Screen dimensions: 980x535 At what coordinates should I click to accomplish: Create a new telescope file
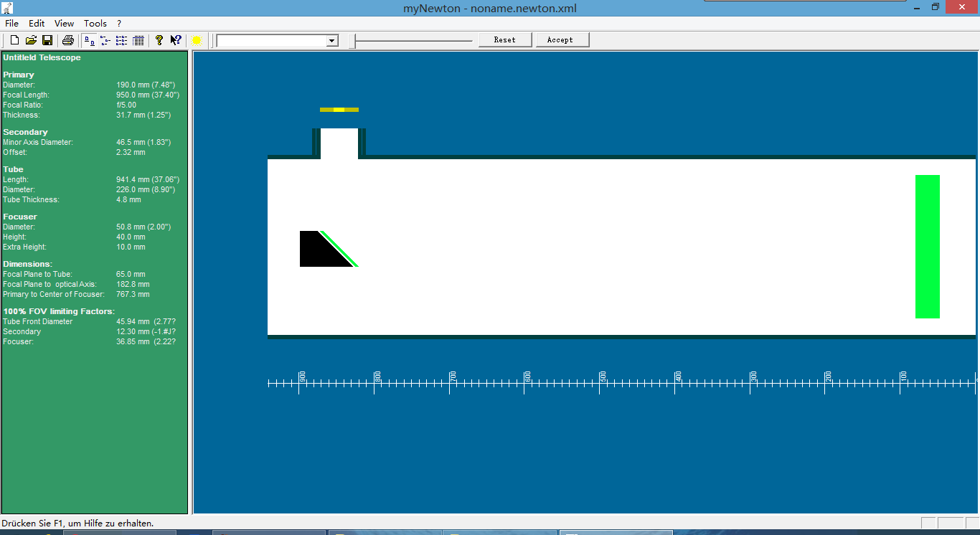[14, 40]
